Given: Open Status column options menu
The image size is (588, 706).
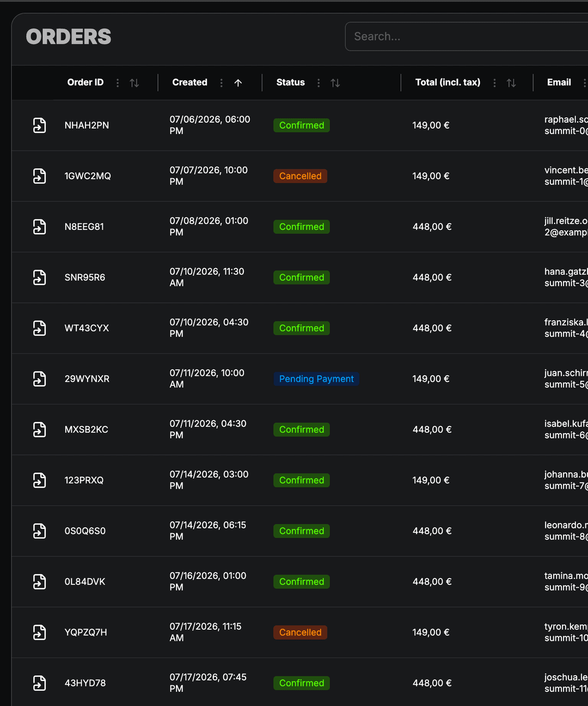Looking at the screenshot, I should (x=318, y=83).
